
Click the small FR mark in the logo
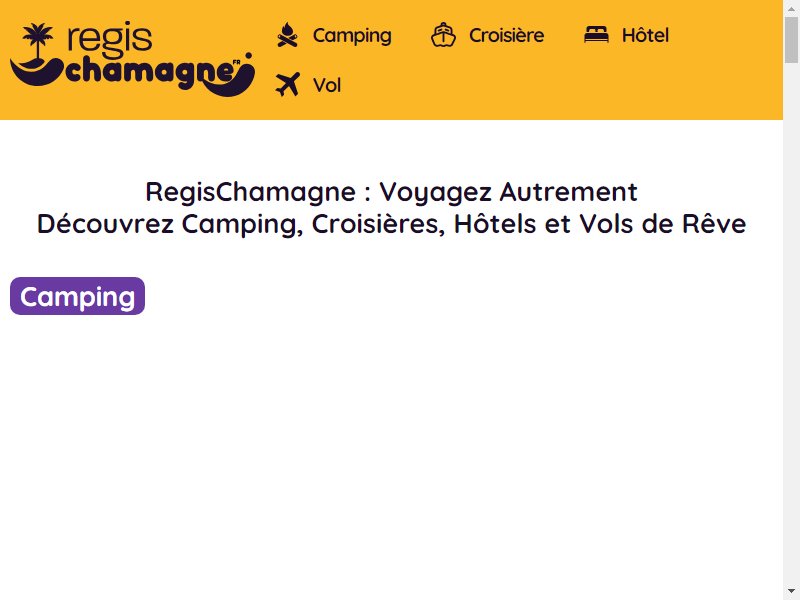point(236,63)
